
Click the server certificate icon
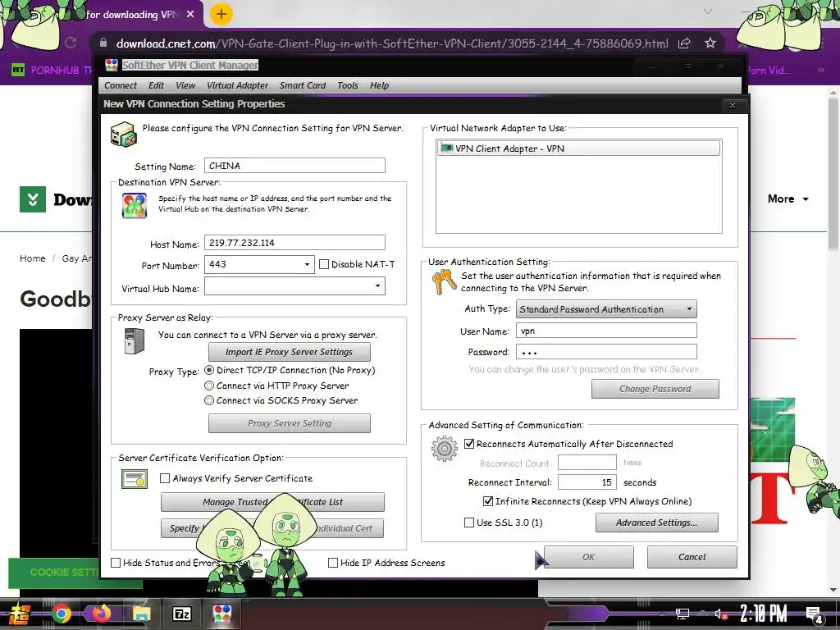click(135, 479)
